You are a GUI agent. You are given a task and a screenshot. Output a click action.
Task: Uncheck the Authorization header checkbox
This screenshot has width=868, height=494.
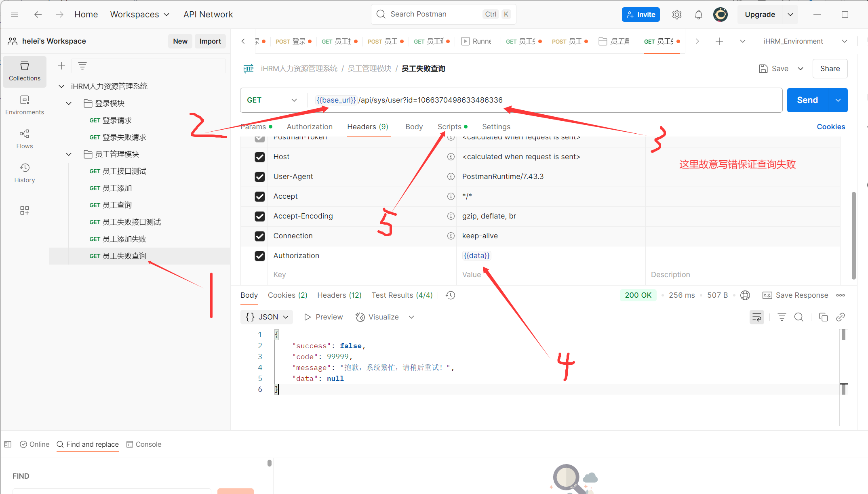click(x=260, y=256)
